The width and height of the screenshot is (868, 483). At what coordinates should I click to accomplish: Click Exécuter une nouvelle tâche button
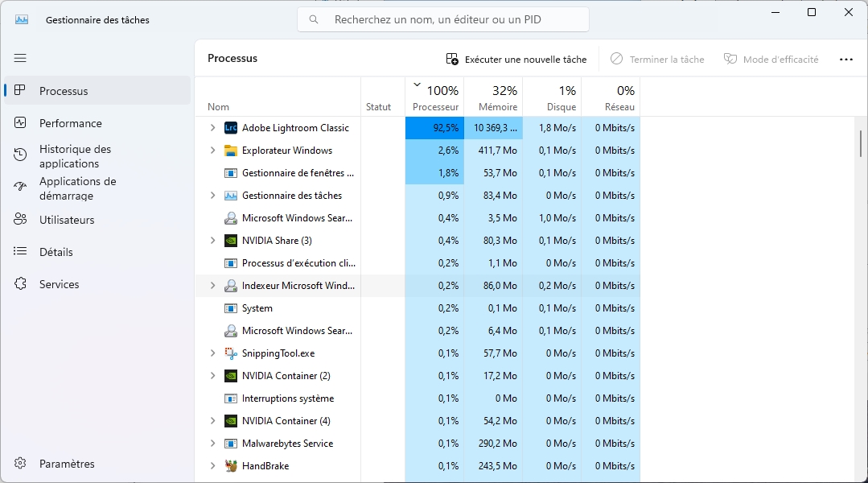point(516,59)
